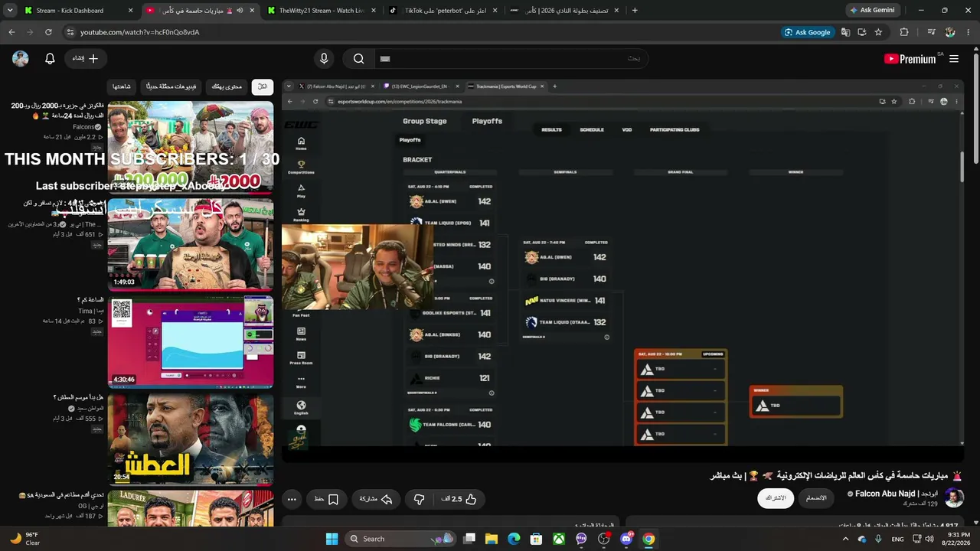
Task: Click Ask Gemini button
Action: coord(872,11)
